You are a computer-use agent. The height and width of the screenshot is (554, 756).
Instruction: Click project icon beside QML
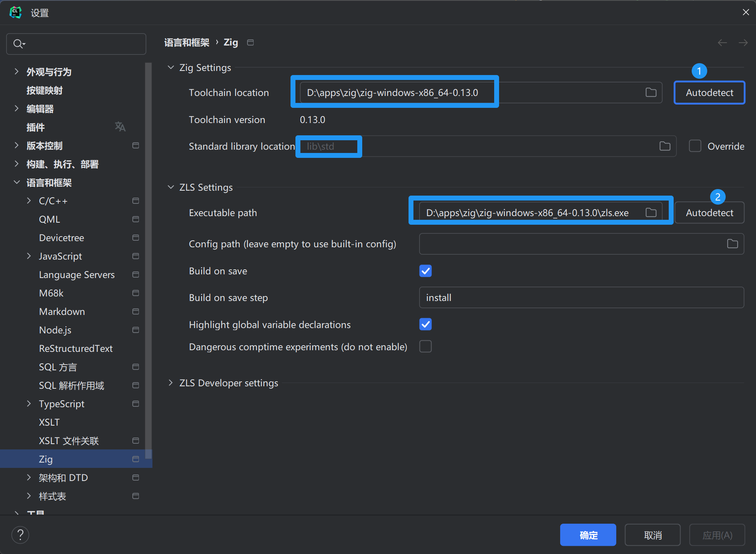[136, 219]
